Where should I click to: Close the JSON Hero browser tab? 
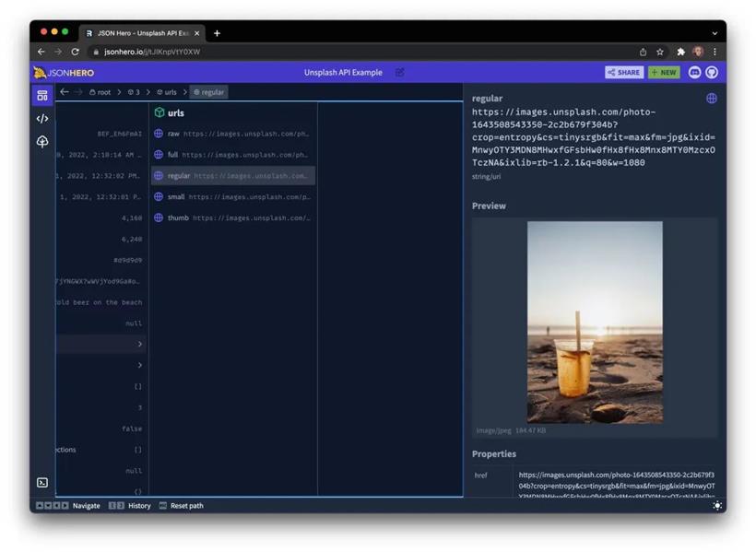pyautogui.click(x=196, y=33)
